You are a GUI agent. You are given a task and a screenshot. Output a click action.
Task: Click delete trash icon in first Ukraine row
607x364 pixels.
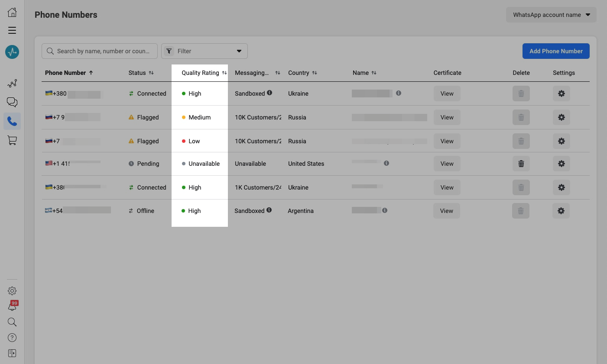pos(521,93)
